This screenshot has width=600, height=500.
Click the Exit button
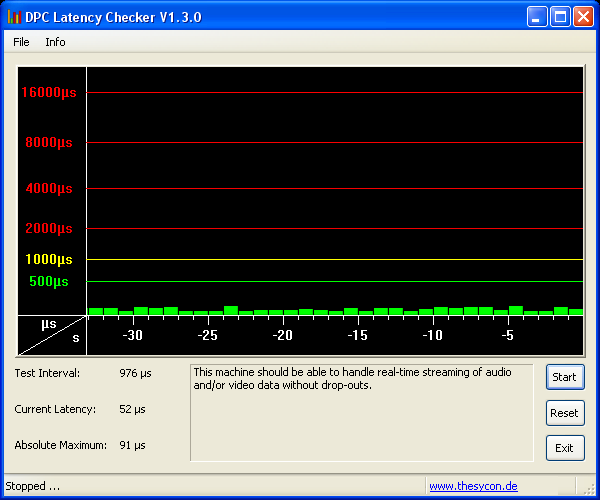pos(565,448)
